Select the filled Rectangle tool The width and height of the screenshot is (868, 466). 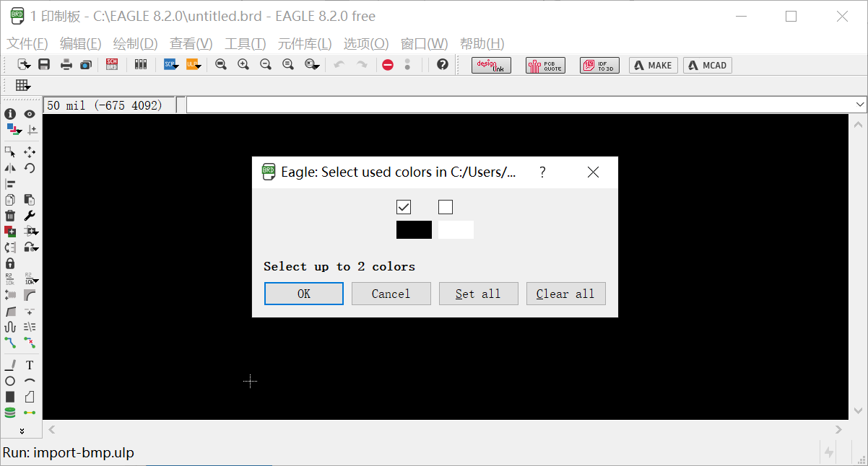click(x=10, y=397)
